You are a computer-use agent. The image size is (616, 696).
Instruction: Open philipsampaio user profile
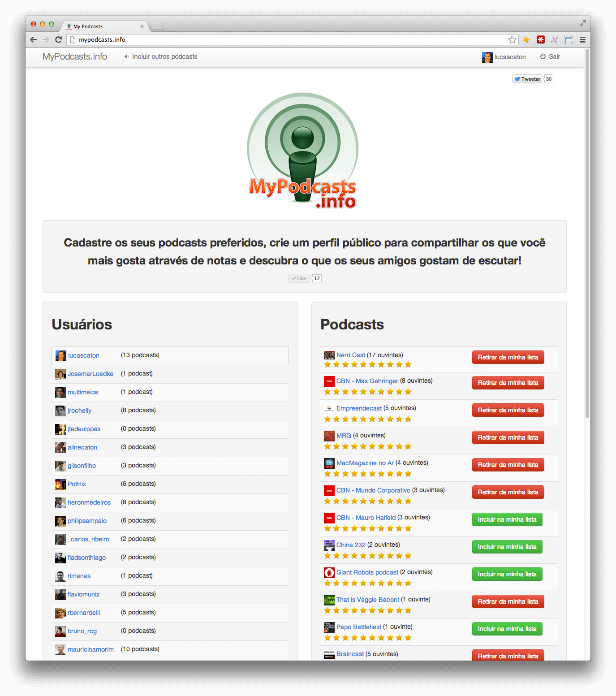point(87,521)
